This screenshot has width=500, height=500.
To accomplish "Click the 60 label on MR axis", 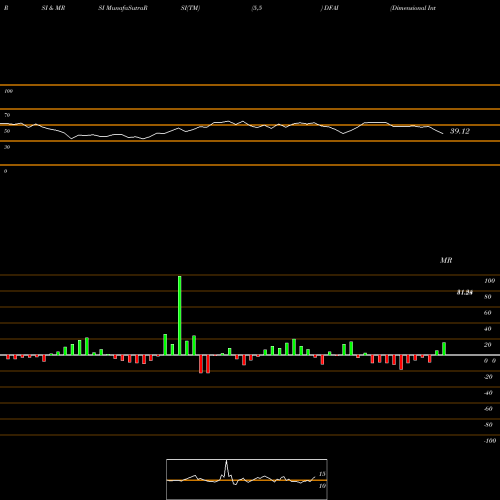I will point(488,313).
